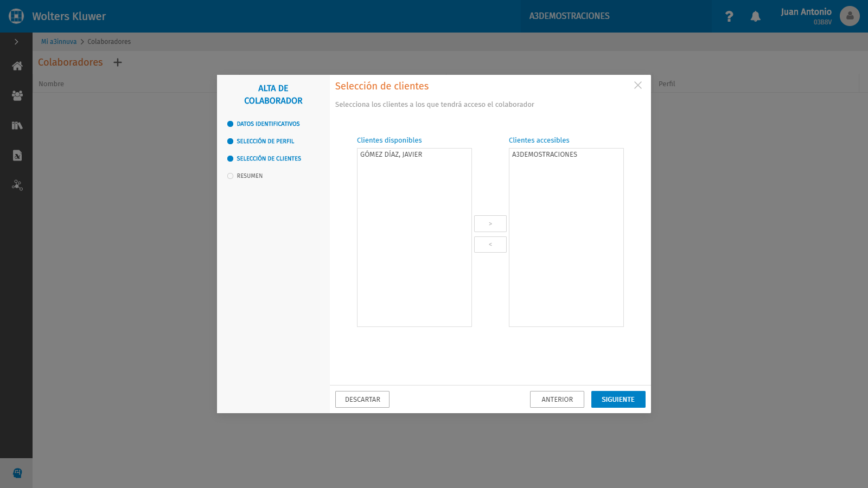Click the Descartar button
868x488 pixels.
click(362, 400)
